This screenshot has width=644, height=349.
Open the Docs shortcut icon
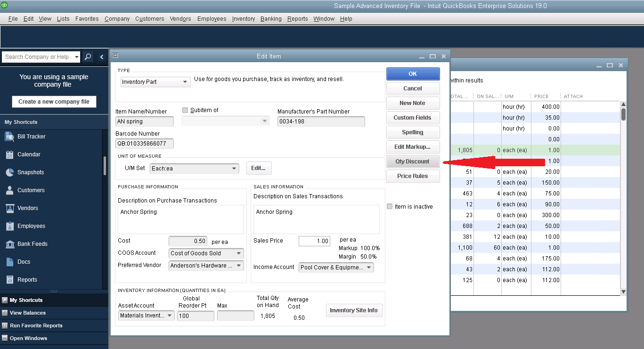(9, 262)
